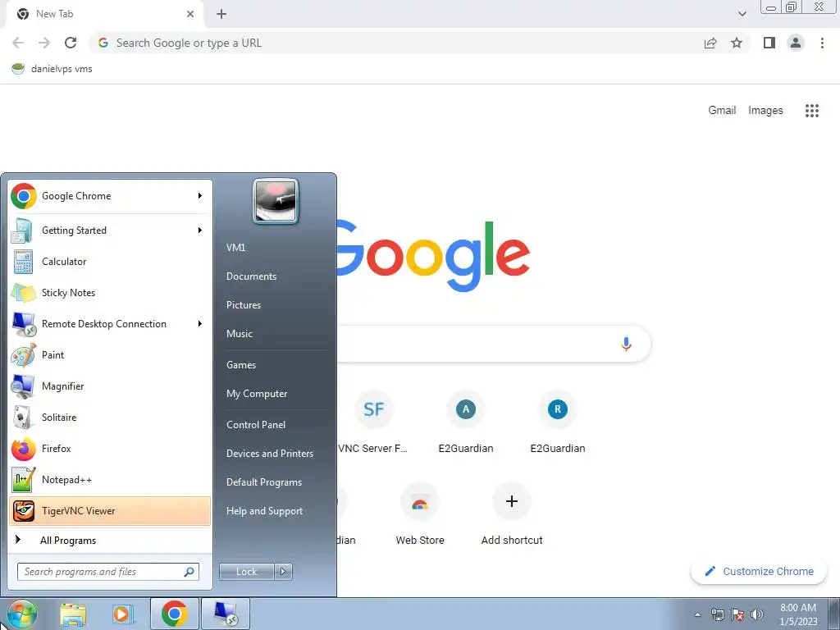Screen dimensions: 840x630
Task: Toggle the Chrome side panel
Action: tap(769, 43)
